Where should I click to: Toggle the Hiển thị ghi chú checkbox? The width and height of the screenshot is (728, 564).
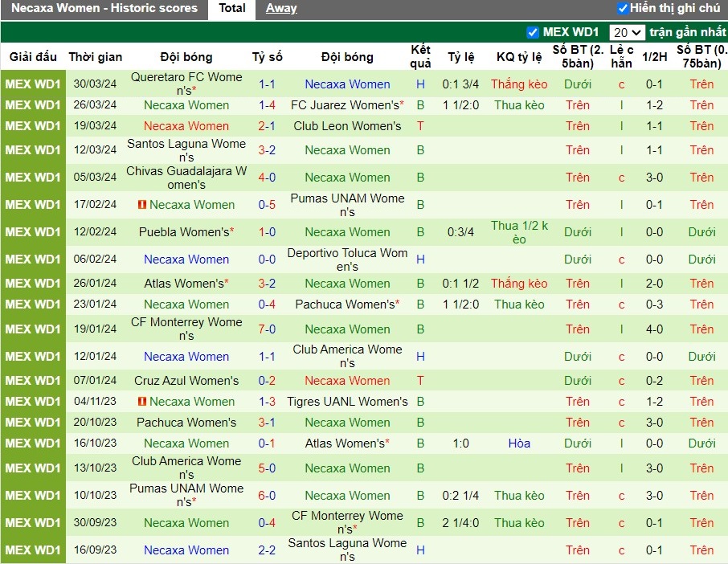click(623, 8)
